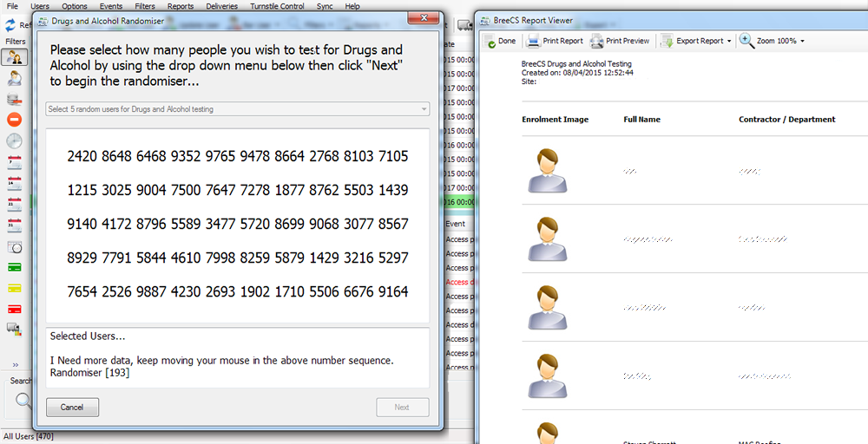
Task: Select the green card filter icon
Action: point(14,267)
